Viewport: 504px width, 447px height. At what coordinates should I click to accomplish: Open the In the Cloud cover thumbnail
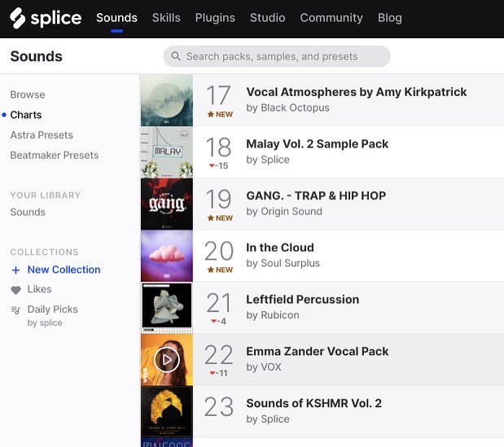tap(167, 256)
